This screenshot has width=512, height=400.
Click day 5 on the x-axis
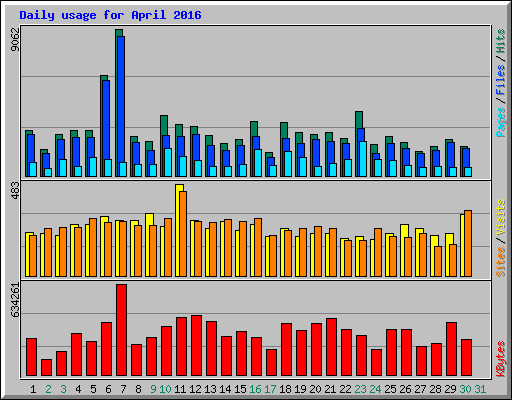point(93,389)
